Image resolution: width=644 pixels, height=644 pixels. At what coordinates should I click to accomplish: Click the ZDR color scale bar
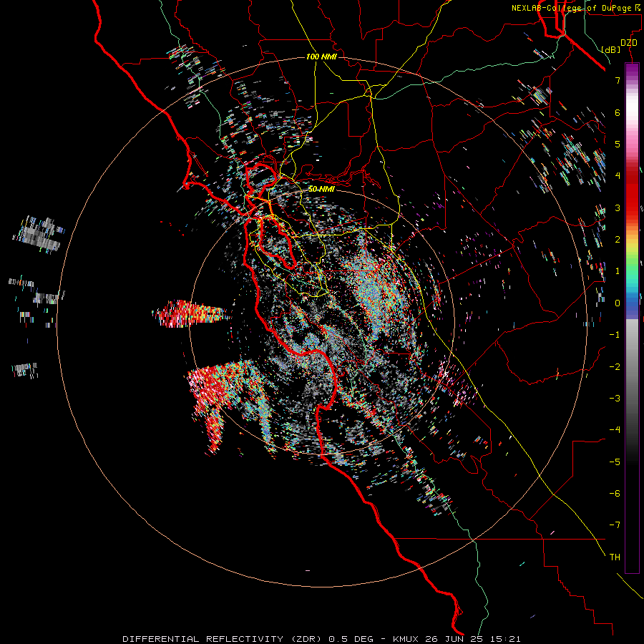[x=632, y=318]
